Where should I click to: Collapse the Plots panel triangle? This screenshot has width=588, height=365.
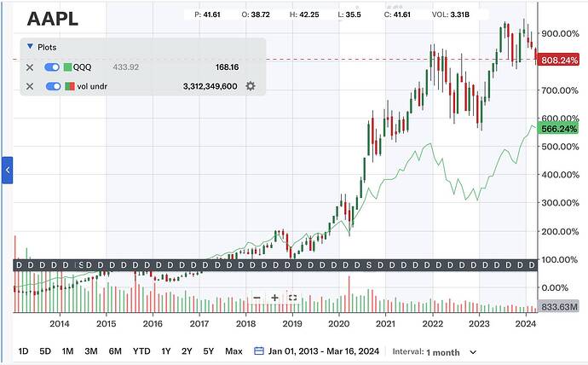(x=30, y=47)
